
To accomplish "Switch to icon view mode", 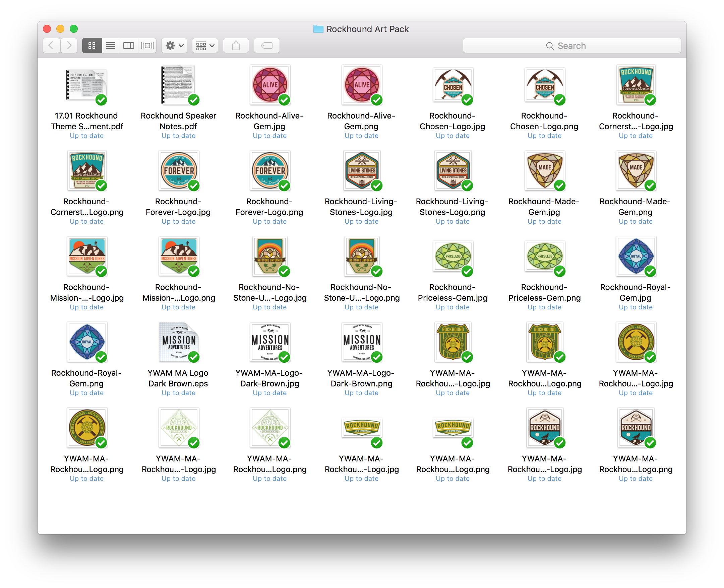I will [x=92, y=46].
